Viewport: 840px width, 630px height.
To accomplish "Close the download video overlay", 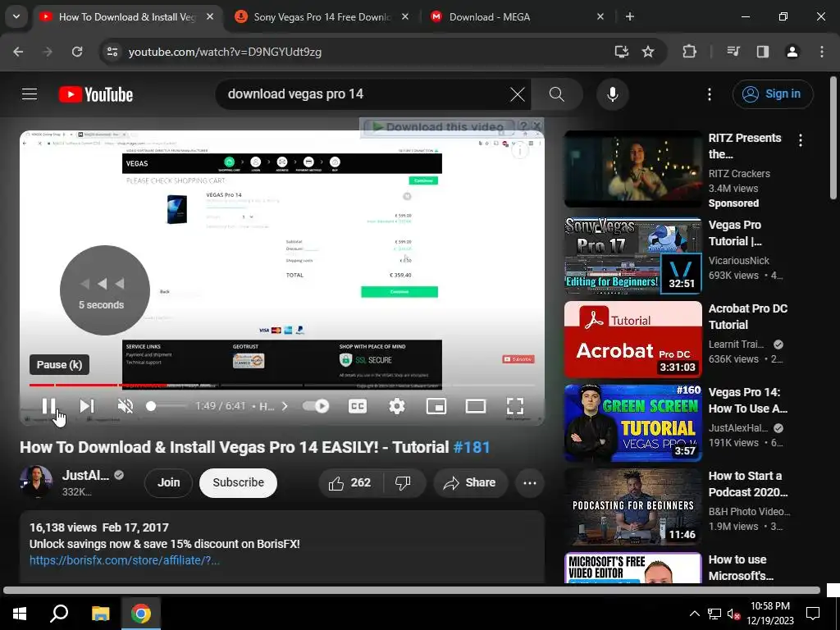I will (x=536, y=126).
